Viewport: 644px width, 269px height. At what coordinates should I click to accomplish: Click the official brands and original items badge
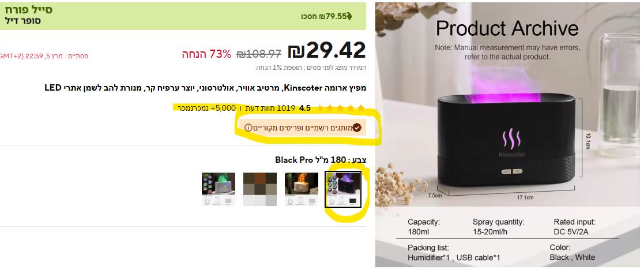point(303,128)
